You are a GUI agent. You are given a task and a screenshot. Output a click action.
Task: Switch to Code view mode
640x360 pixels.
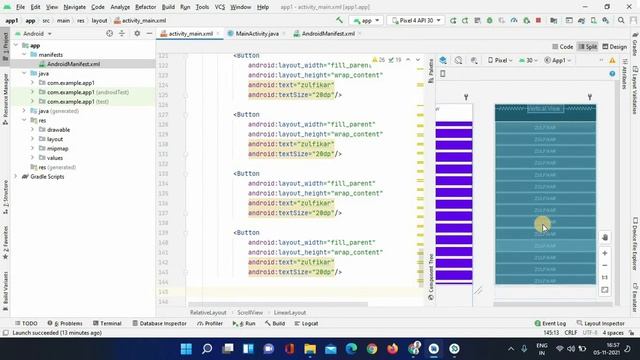pyautogui.click(x=562, y=47)
